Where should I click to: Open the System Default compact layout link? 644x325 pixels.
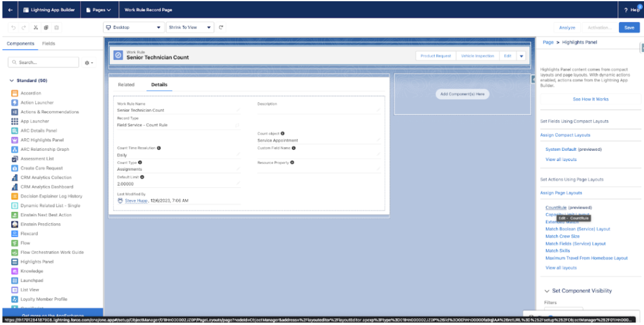click(x=561, y=150)
